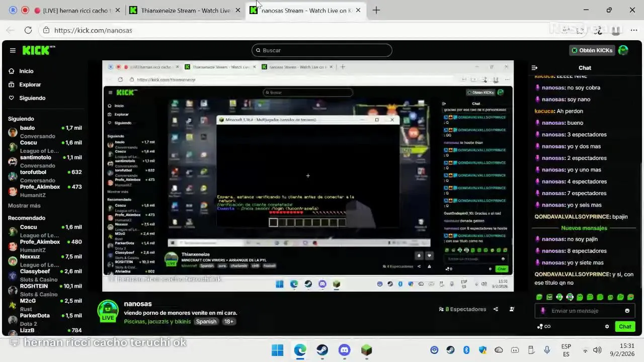This screenshot has width=644, height=362.
Task: Click the Bluetooth tray icon
Action: 466,350
